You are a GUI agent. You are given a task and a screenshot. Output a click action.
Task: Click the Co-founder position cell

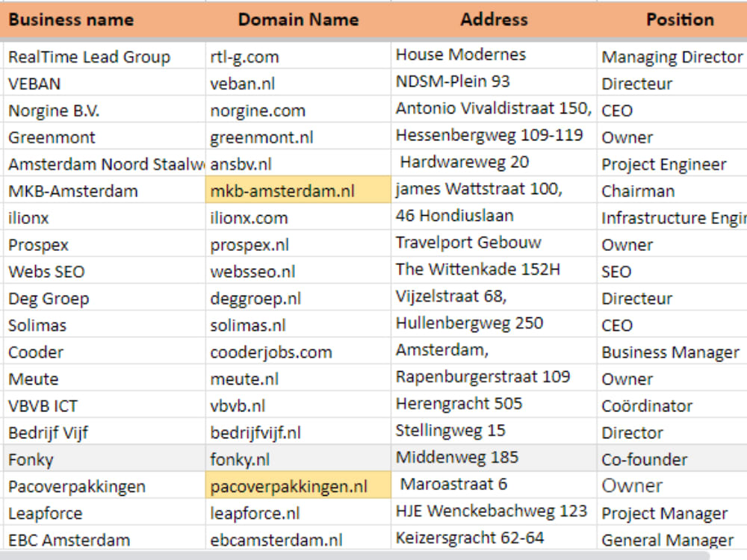pyautogui.click(x=672, y=458)
